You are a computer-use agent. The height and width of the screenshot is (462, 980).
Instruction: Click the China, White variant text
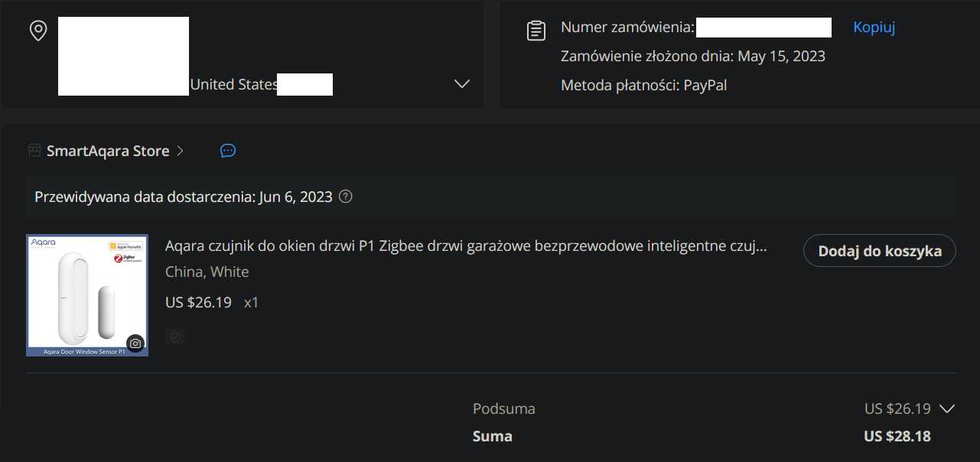tap(207, 272)
